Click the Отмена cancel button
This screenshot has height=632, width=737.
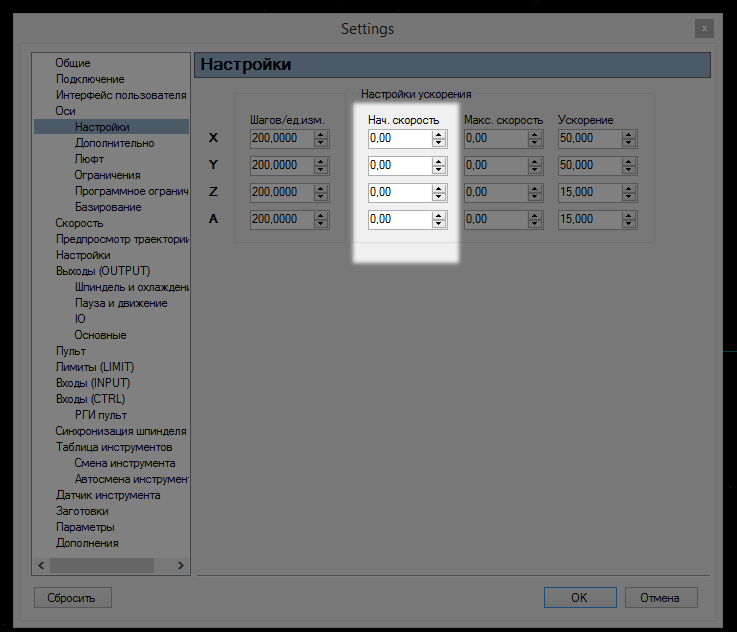click(661, 598)
